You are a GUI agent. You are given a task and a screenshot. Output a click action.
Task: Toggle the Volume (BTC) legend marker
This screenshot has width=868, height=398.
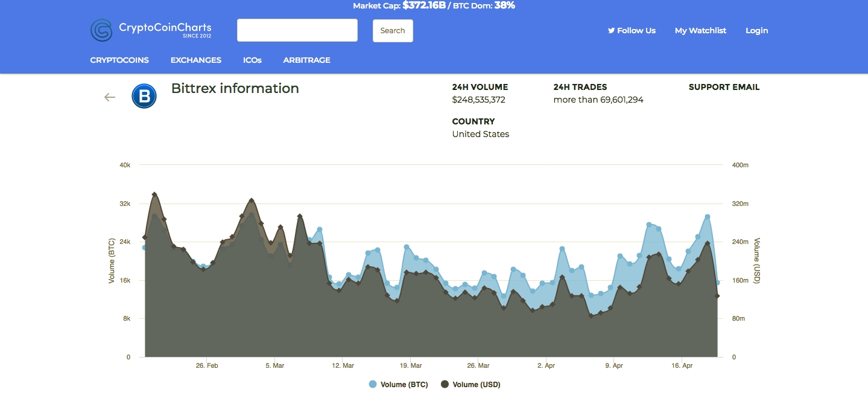373,384
